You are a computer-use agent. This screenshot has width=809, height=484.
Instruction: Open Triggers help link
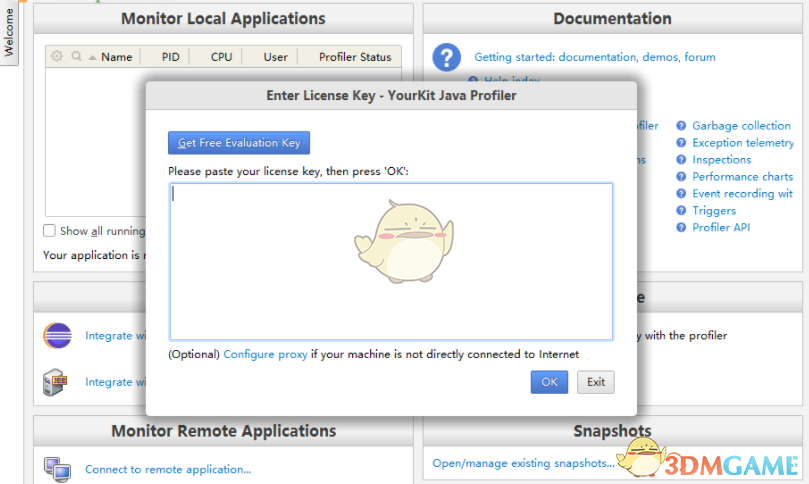[x=714, y=211]
